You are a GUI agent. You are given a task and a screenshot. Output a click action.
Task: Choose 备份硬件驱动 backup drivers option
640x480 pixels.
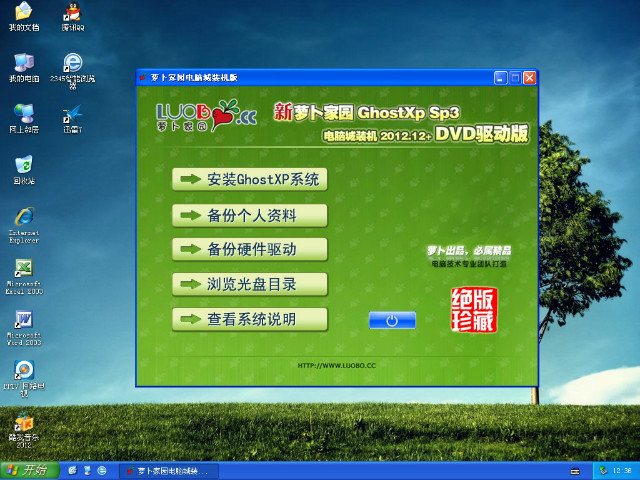tap(250, 249)
